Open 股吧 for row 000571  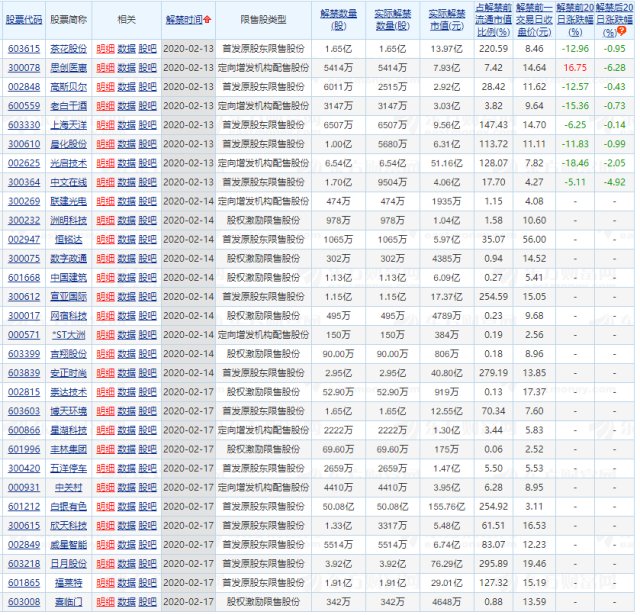pos(148,335)
